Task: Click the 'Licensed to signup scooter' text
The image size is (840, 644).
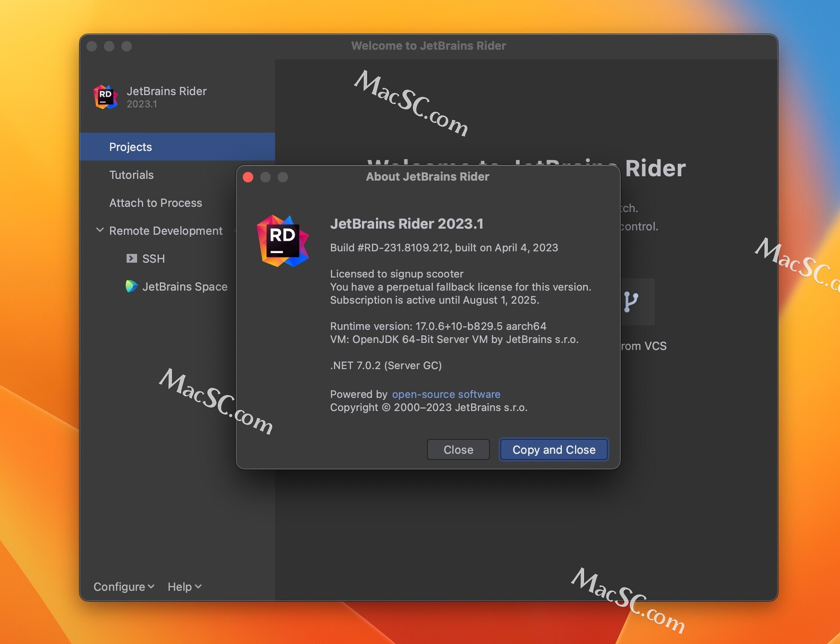Action: (397, 274)
